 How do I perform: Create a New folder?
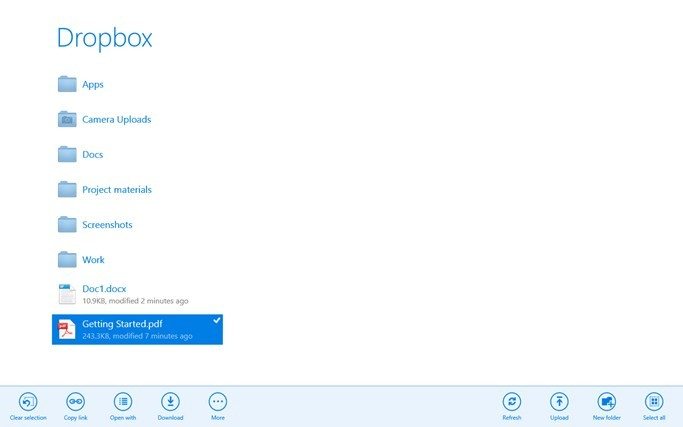click(606, 401)
